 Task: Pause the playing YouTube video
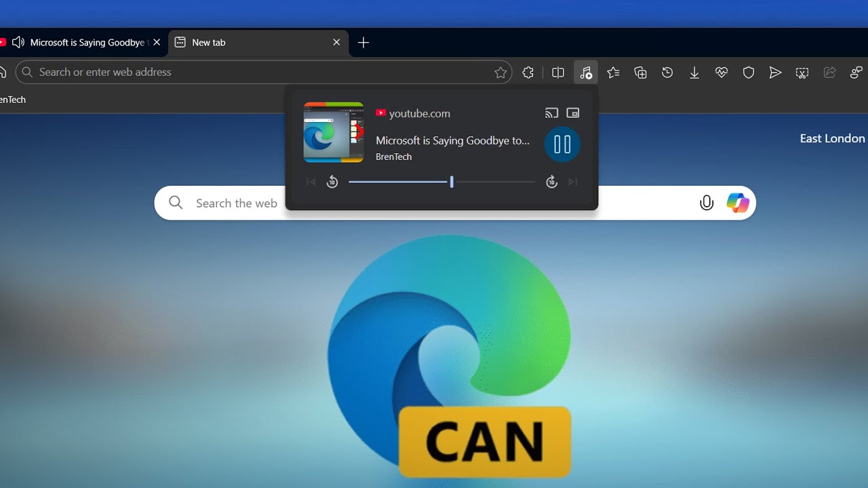pyautogui.click(x=562, y=144)
